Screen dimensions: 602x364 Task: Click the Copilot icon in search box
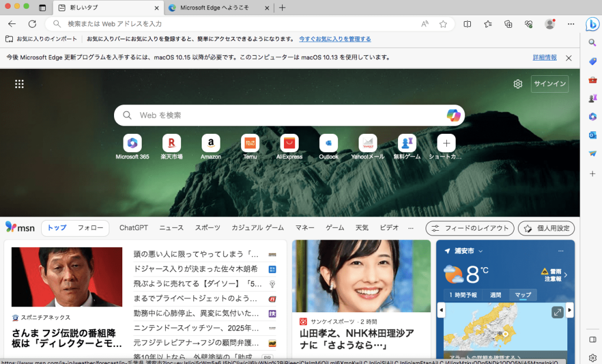click(453, 115)
